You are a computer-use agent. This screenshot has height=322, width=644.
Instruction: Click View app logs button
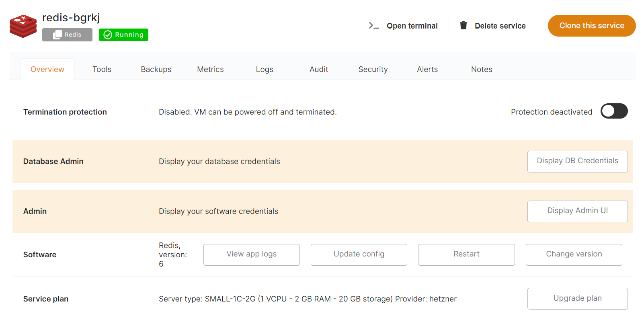(x=251, y=254)
